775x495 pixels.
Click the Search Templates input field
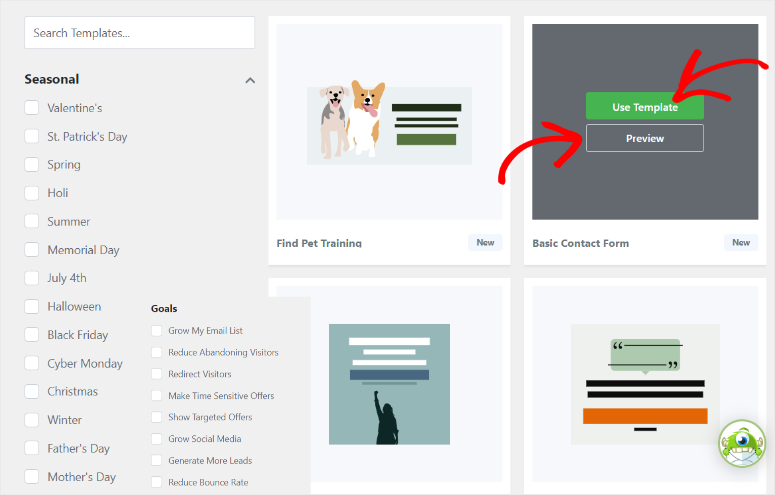[139, 33]
